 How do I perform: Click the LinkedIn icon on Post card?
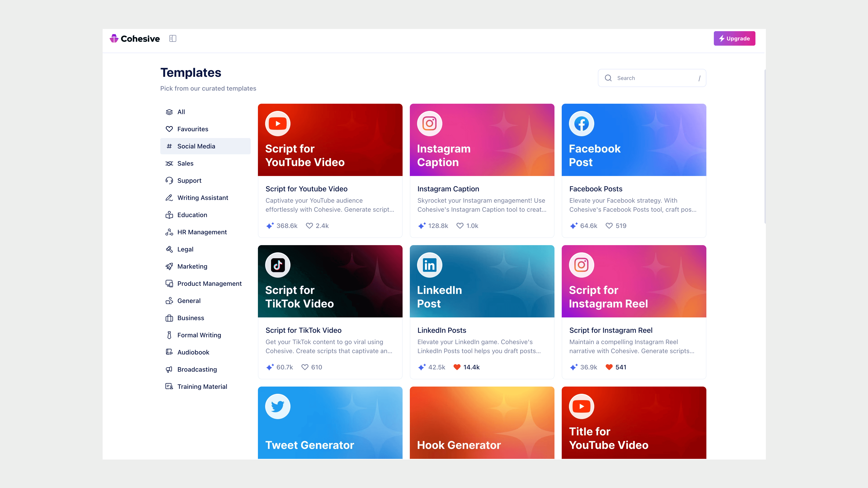click(429, 265)
